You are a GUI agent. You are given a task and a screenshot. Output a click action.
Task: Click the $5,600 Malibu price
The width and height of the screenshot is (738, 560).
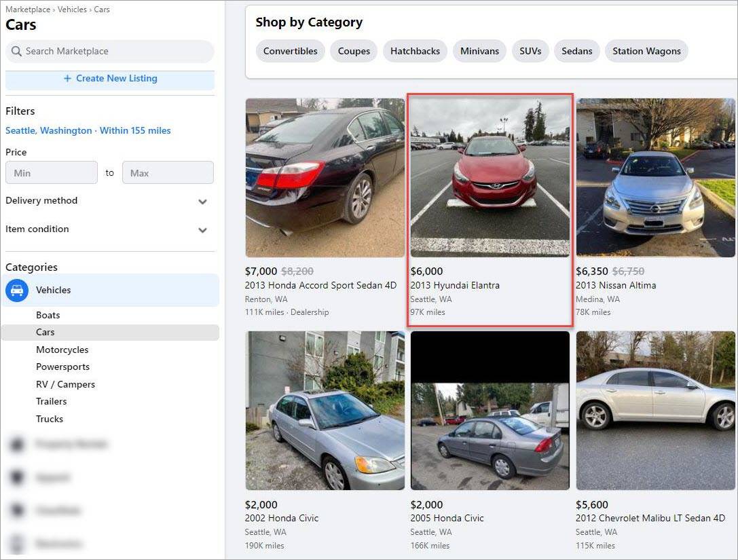click(591, 504)
